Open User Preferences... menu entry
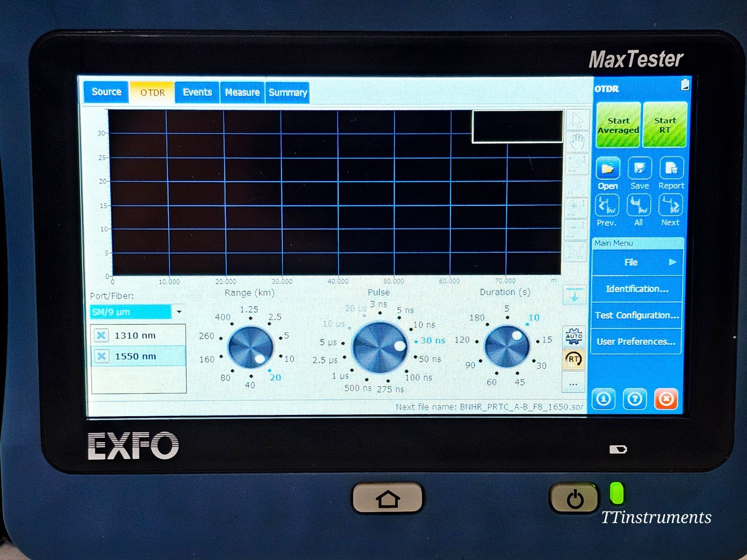The height and width of the screenshot is (560, 747). pyautogui.click(x=637, y=342)
